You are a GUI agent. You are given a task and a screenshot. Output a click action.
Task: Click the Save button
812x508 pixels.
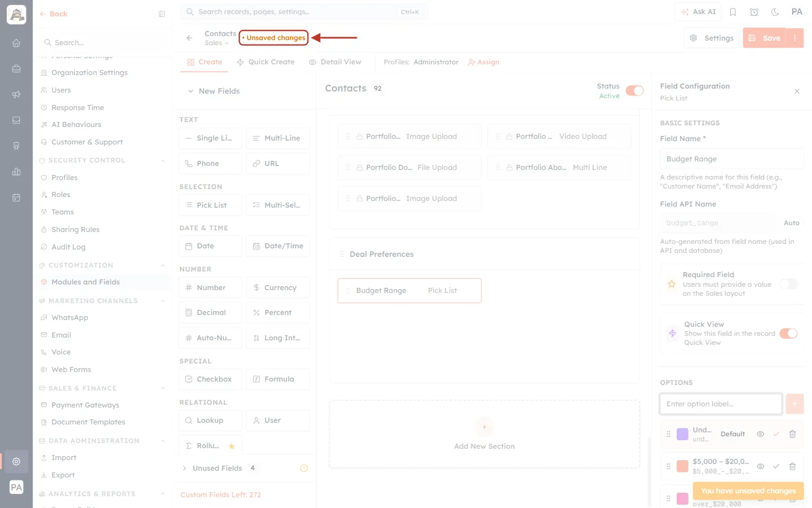(765, 38)
